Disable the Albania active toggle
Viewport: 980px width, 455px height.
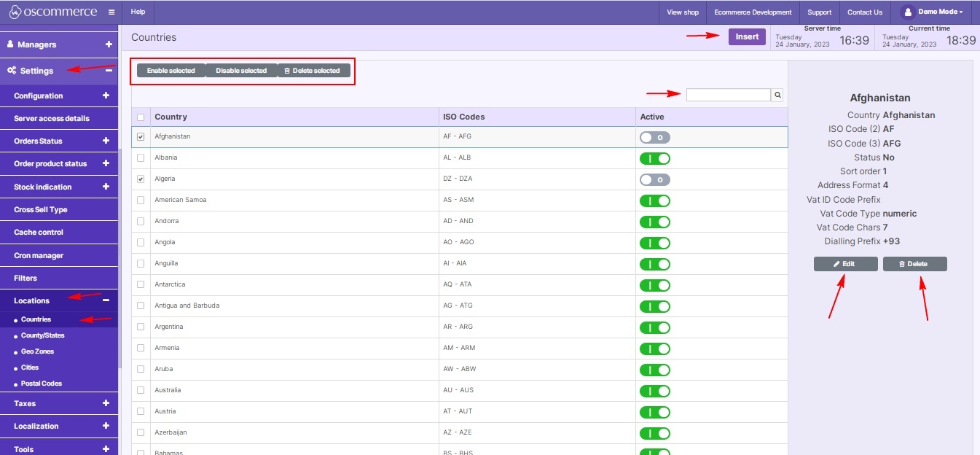(x=654, y=158)
